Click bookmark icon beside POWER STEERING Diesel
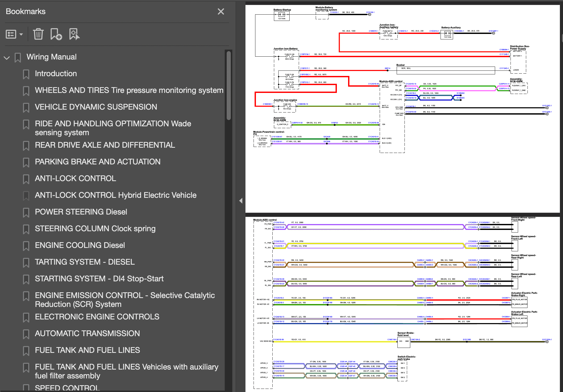Image resolution: width=563 pixels, height=392 pixels. pos(26,212)
